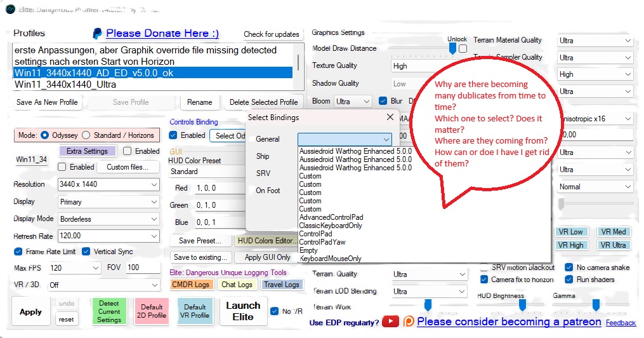This screenshot has width=644, height=338.
Task: Disable Frame Rate Limit checkbox
Action: pos(18,252)
